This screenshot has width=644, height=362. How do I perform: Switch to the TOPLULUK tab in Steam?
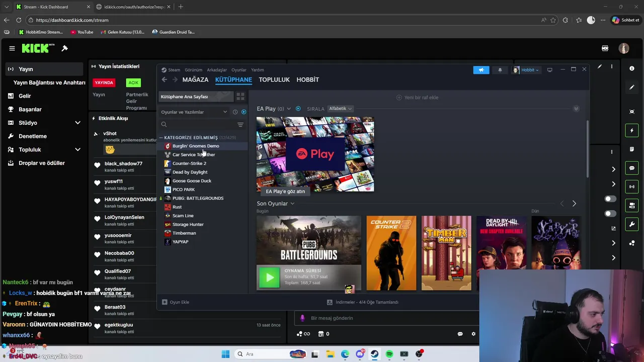pos(274,79)
